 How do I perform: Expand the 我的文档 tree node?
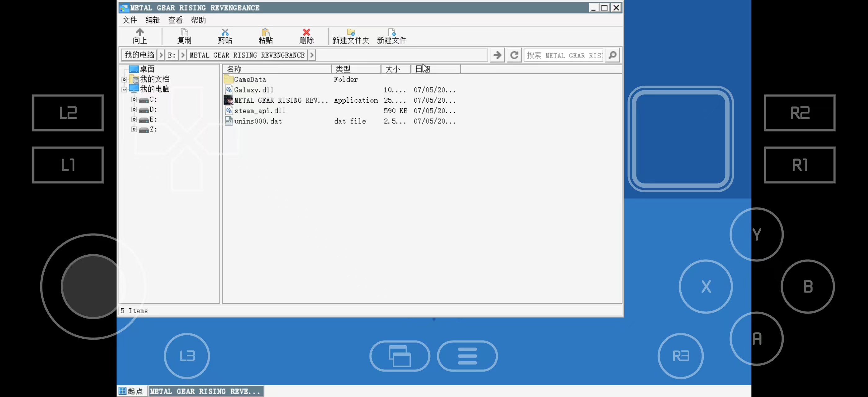pos(124,79)
